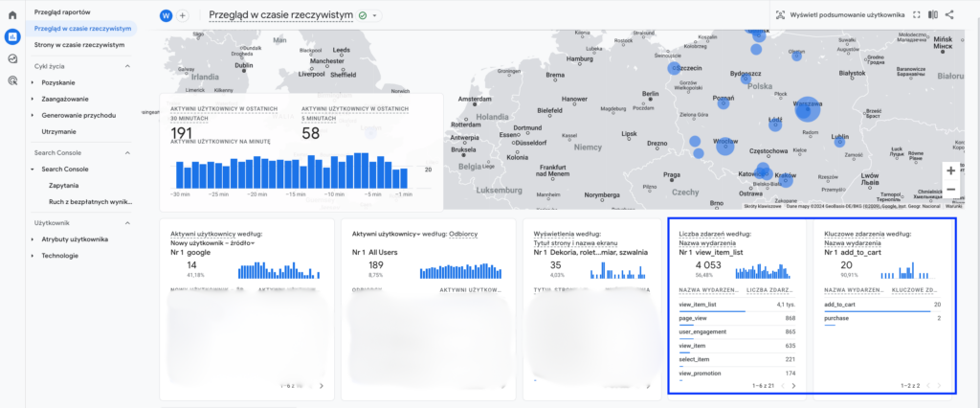Open Ruch z bezpłatnych wyników report
The image size is (980, 408).
tap(91, 201)
